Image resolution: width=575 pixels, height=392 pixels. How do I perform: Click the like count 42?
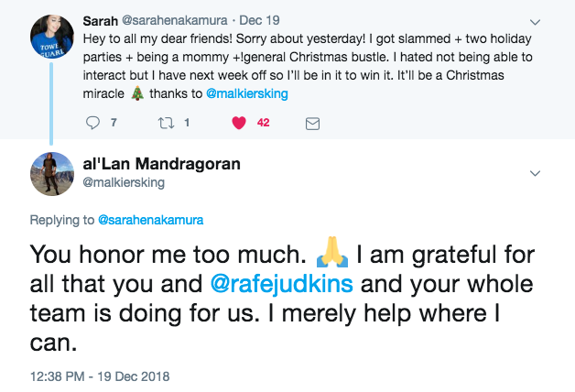[x=263, y=122]
